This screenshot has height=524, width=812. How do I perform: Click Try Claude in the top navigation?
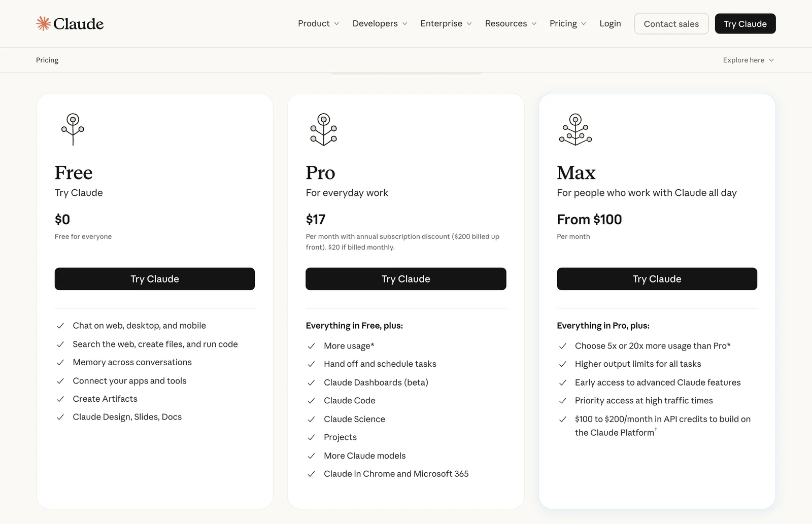745,24
